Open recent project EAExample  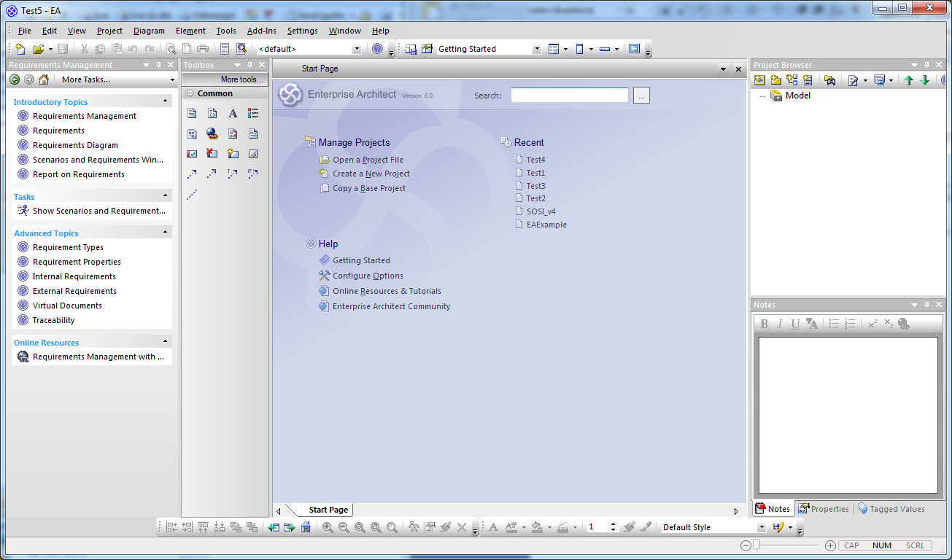pyautogui.click(x=546, y=225)
